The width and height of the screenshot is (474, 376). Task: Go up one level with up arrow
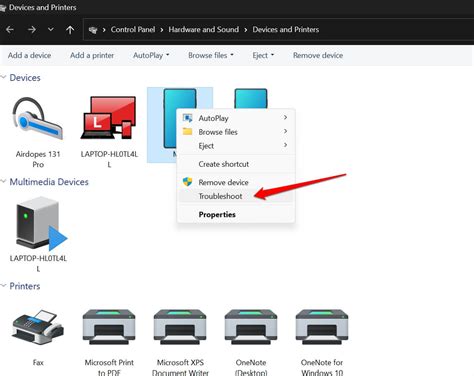pos(70,30)
